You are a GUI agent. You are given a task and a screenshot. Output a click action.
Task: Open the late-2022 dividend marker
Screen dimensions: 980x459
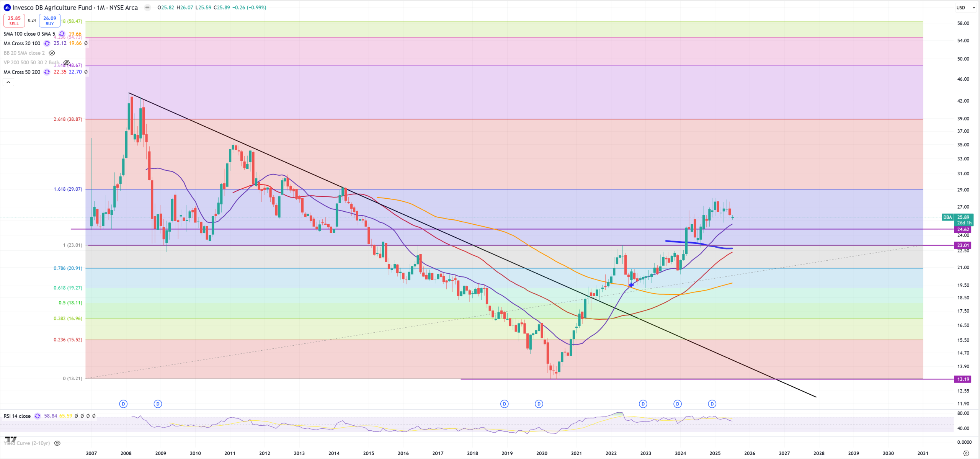[x=643, y=404]
